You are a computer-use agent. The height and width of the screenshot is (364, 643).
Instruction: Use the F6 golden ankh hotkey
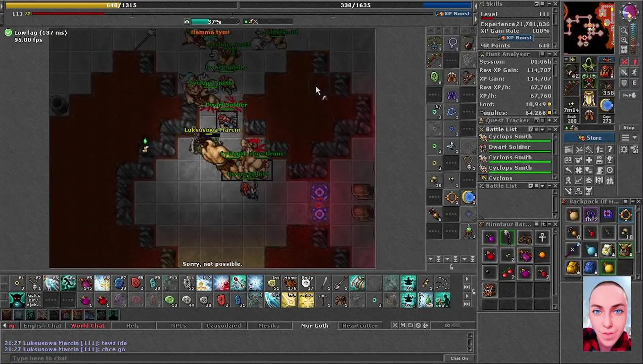click(x=103, y=283)
